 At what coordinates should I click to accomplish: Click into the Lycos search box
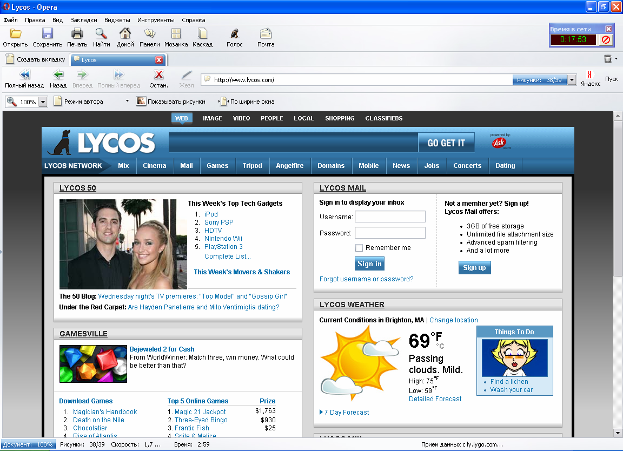pyautogui.click(x=293, y=143)
